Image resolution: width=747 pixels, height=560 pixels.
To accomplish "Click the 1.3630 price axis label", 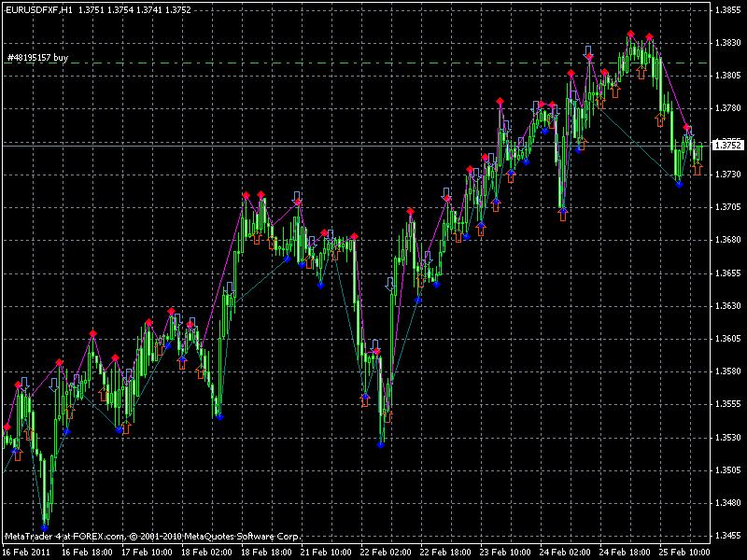I will (728, 306).
